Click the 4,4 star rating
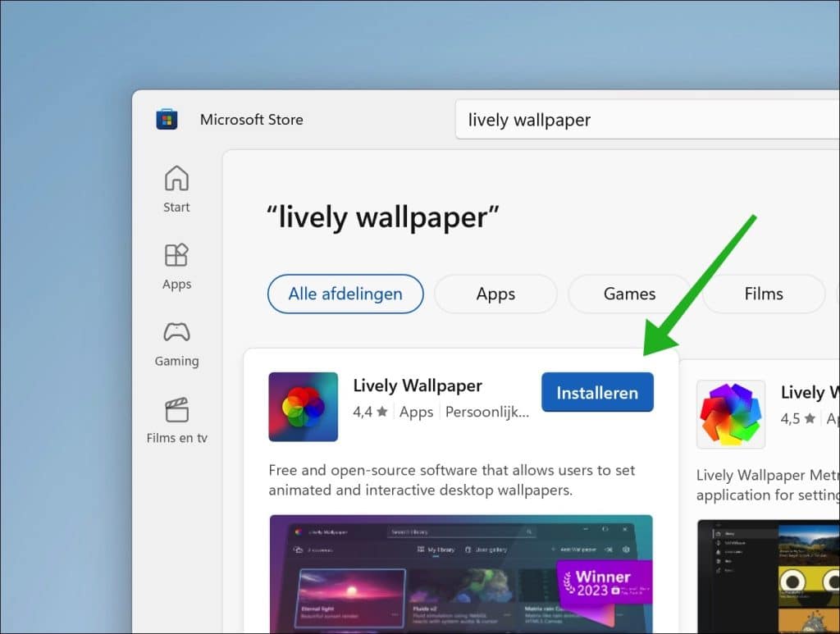840x634 pixels. click(370, 412)
